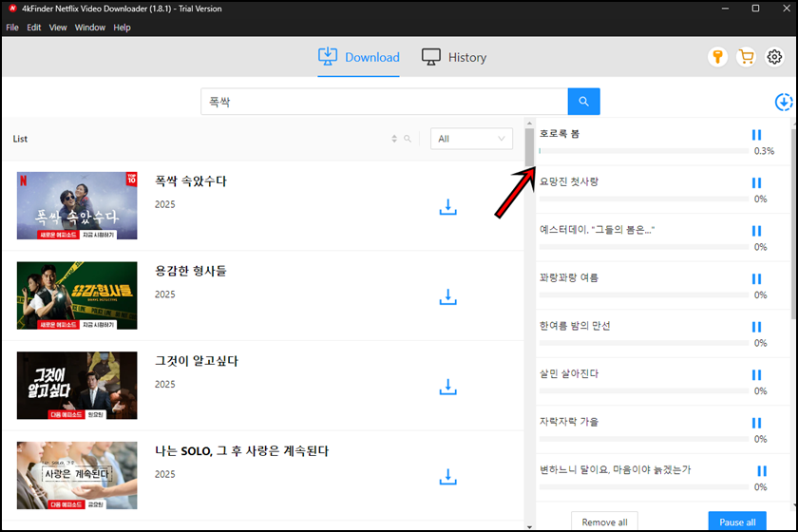Viewport: 798px width, 532px height.
Task: Open the registration key icon
Action: 717,57
